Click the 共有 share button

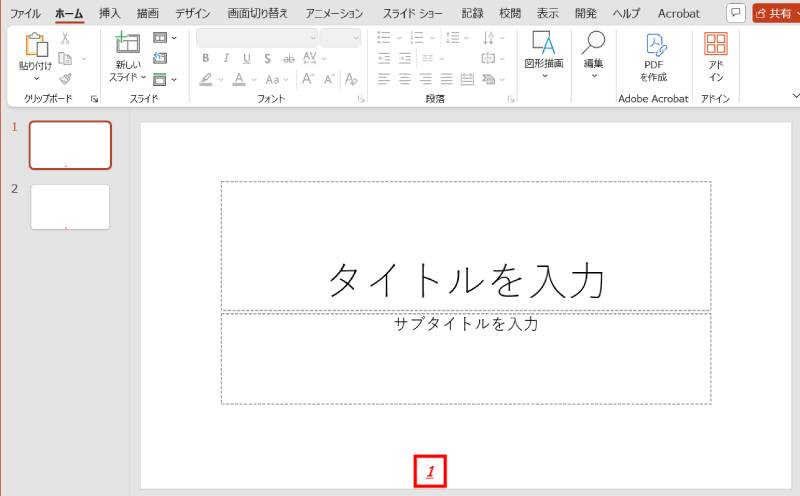click(x=776, y=13)
